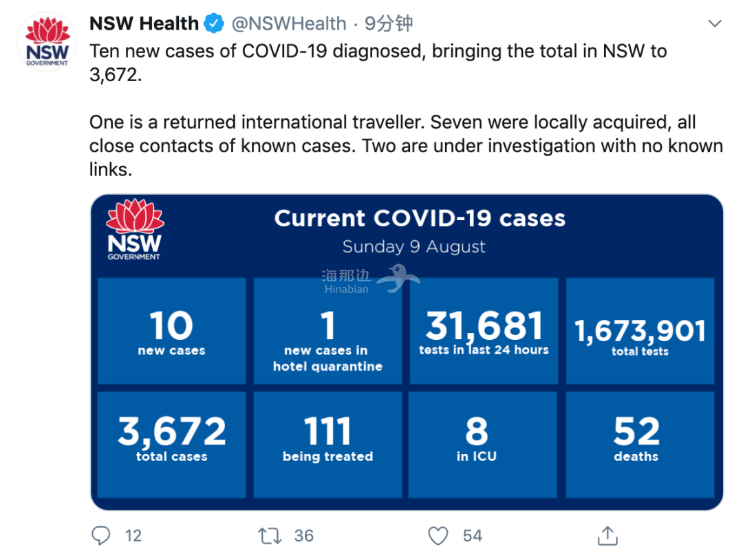The height and width of the screenshot is (560, 743).
Task: Click the NSW logo inside infographic
Action: click(135, 229)
